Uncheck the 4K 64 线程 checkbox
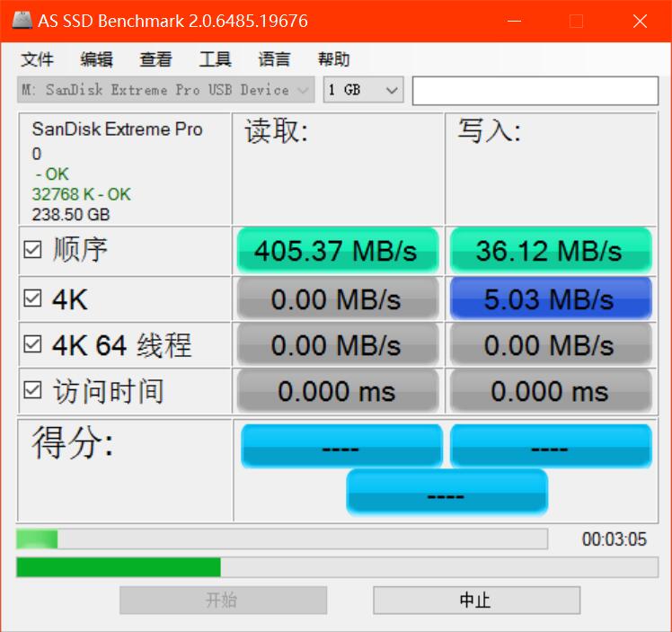The width and height of the screenshot is (672, 632). [33, 344]
